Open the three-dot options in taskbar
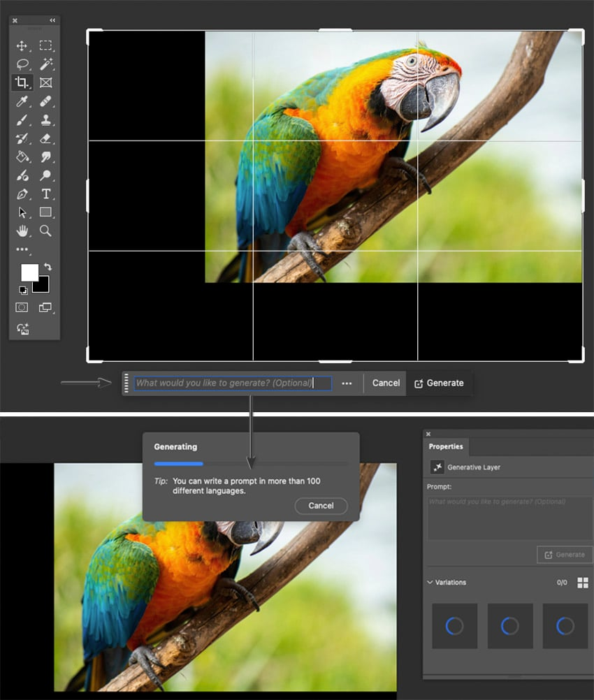The height and width of the screenshot is (700, 594). click(347, 384)
